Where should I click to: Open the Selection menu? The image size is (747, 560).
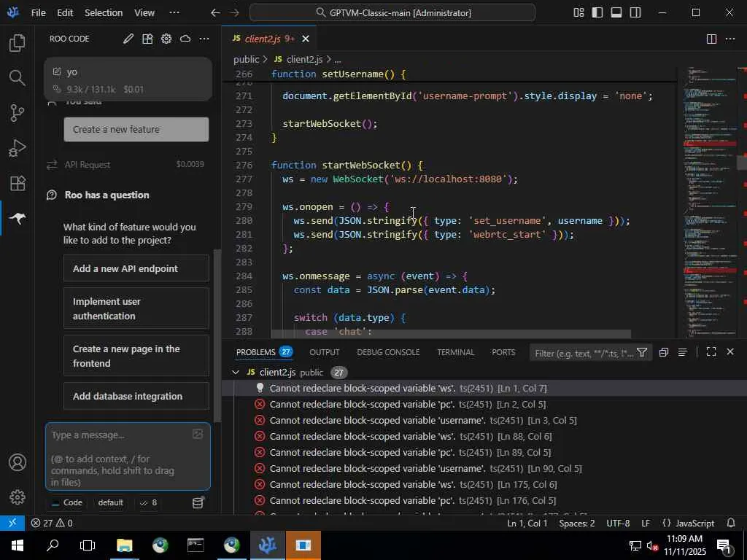pyautogui.click(x=104, y=12)
